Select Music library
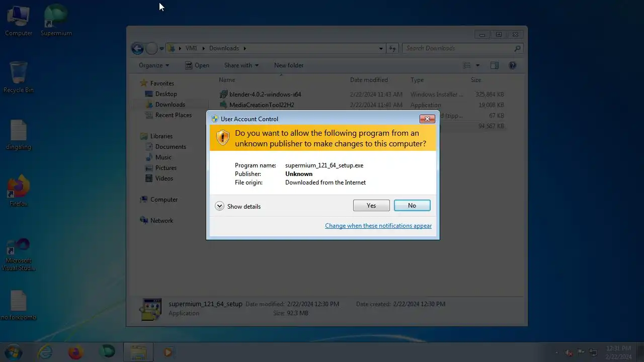The image size is (644, 362). coord(163,157)
